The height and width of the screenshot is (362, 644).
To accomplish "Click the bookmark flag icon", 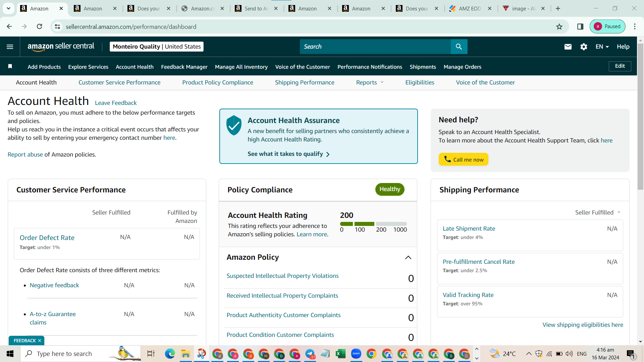I will pos(10,66).
